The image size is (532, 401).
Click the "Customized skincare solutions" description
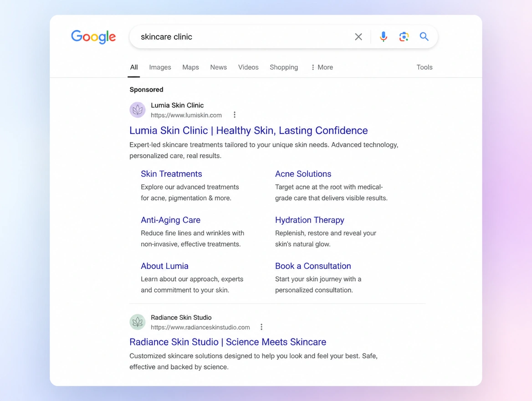pos(253,361)
